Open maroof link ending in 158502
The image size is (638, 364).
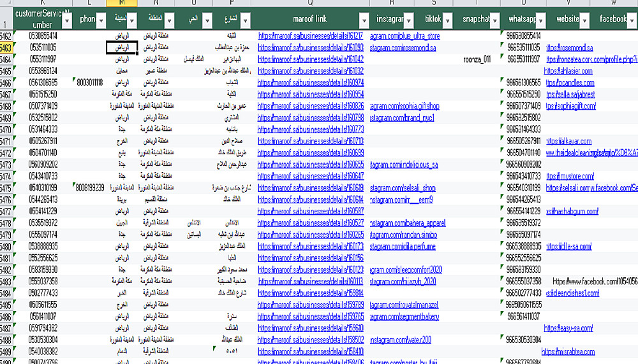(311, 340)
